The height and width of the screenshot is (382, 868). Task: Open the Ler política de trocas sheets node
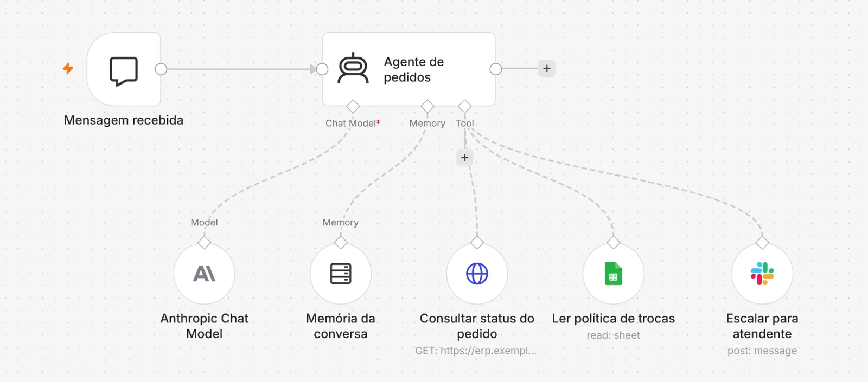coord(614,274)
